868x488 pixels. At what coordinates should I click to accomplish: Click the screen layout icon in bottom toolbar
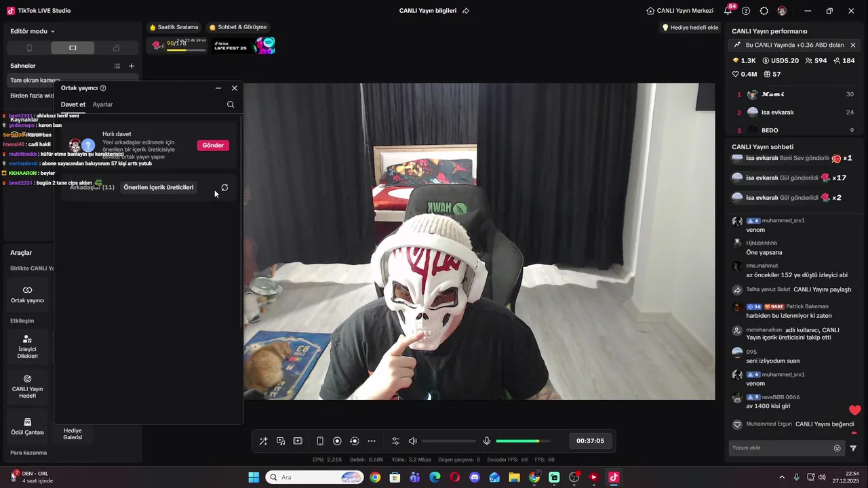[298, 441]
